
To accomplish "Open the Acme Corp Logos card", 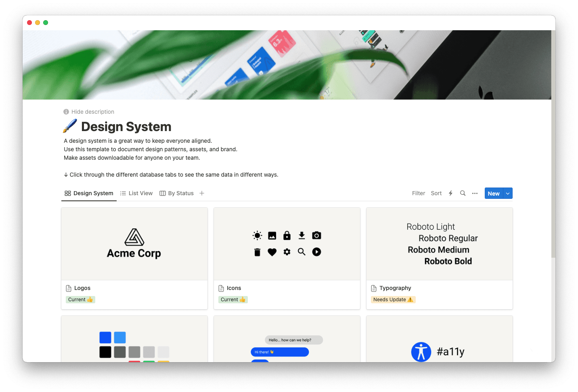I will click(134, 244).
